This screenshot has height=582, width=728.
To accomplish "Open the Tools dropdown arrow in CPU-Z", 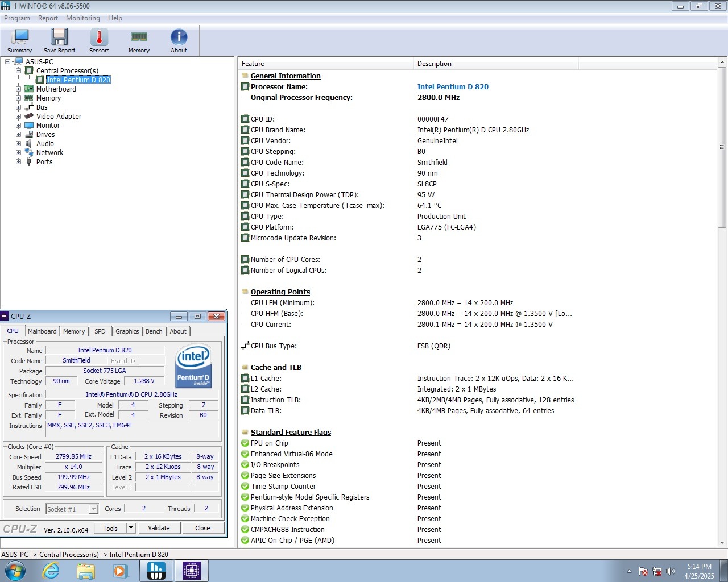I will [x=131, y=528].
